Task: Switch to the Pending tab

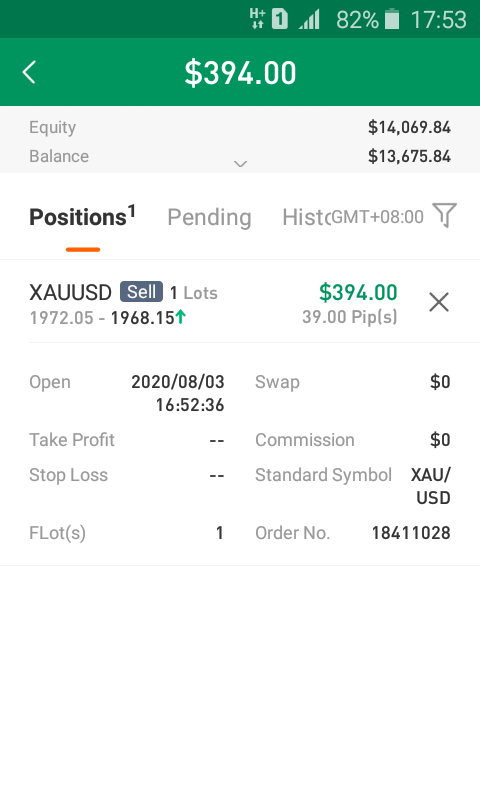Action: click(209, 217)
